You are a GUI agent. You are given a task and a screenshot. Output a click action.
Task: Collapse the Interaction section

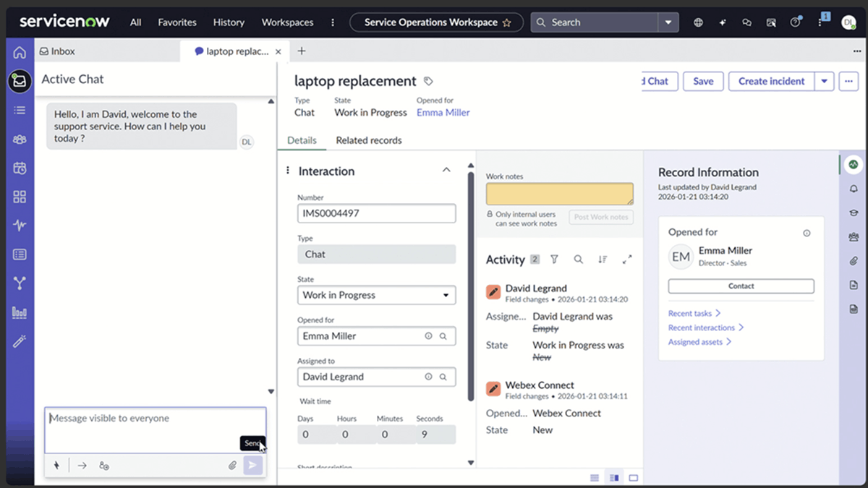[446, 170]
